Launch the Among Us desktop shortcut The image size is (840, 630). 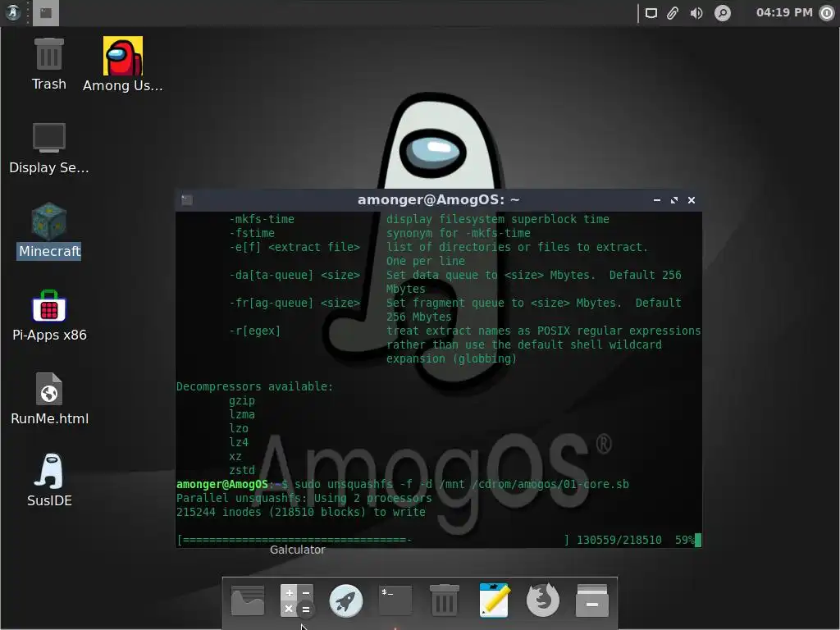pos(123,64)
